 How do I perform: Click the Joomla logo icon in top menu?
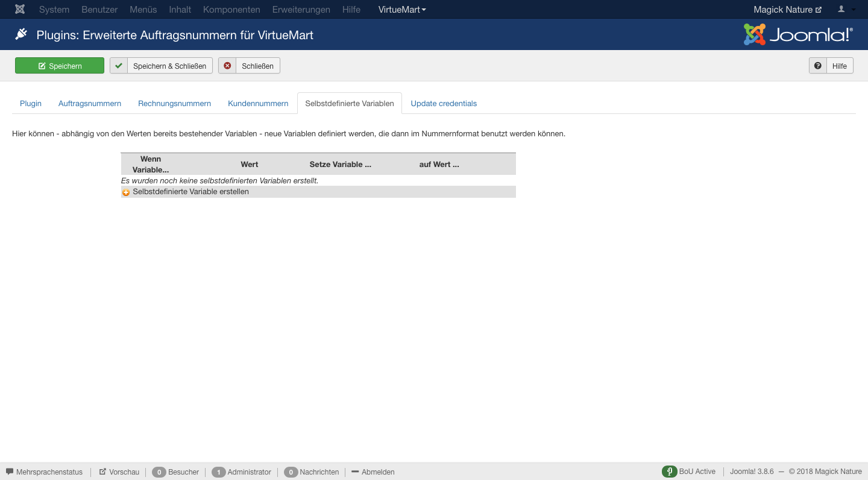coord(20,10)
